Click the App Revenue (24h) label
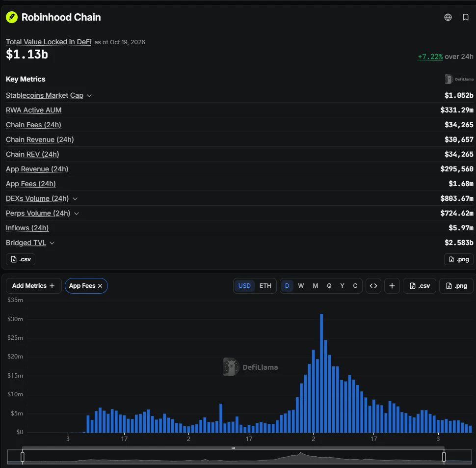476x468 pixels. coord(37,169)
